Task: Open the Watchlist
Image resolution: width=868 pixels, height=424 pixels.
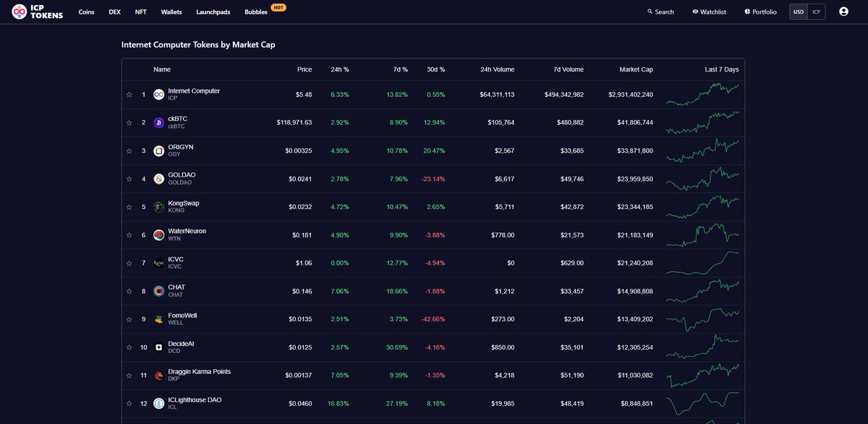Action: tap(709, 12)
